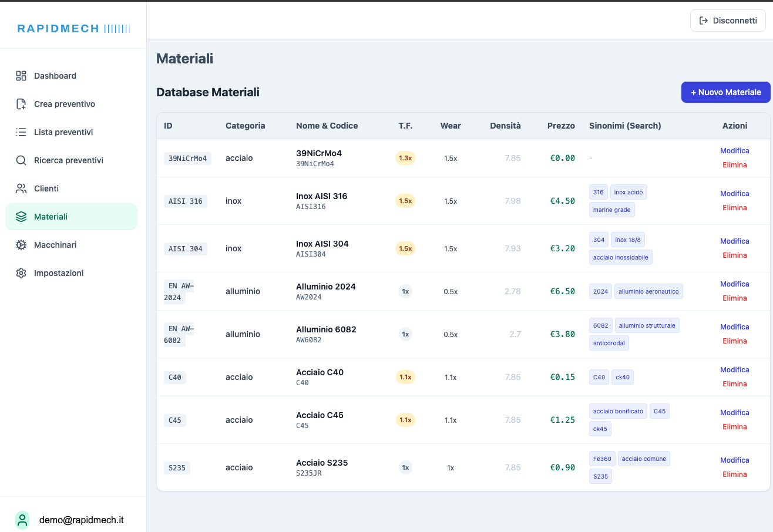Click the Prezzo column header
Image resolution: width=773 pixels, height=532 pixels.
[561, 126]
